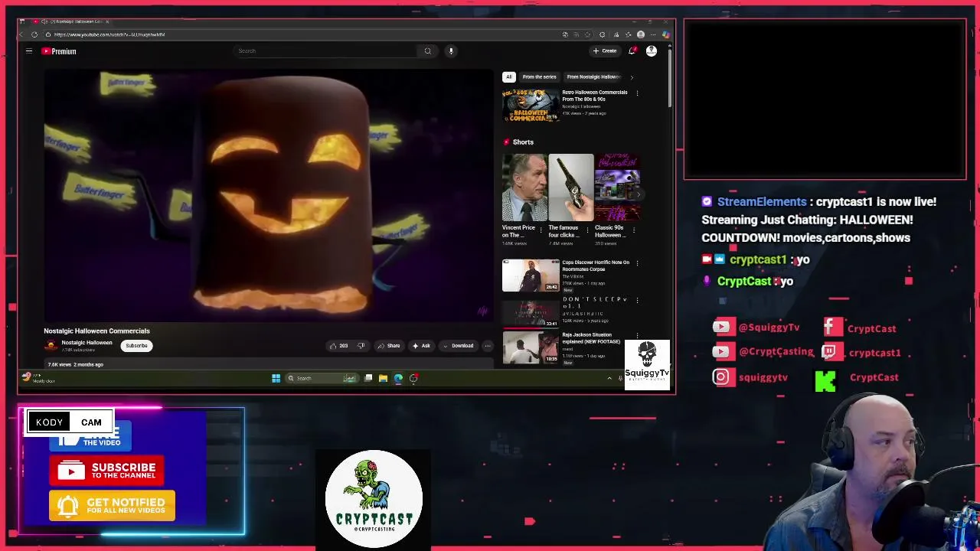
Task: Show more filter chips with right chevron
Action: (x=632, y=77)
